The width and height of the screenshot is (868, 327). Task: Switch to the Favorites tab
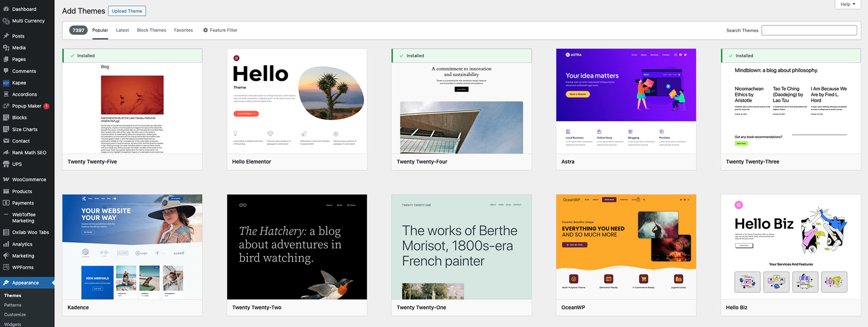[184, 30]
